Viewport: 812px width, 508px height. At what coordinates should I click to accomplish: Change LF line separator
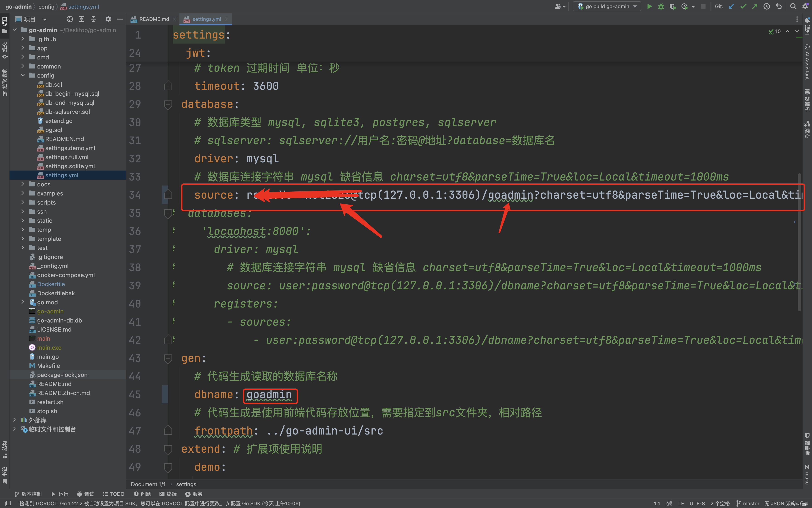681,503
